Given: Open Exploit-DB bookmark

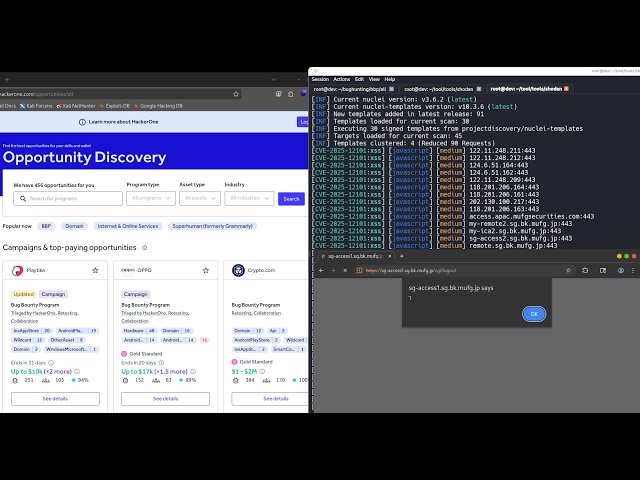Looking at the screenshot, I should [115, 106].
